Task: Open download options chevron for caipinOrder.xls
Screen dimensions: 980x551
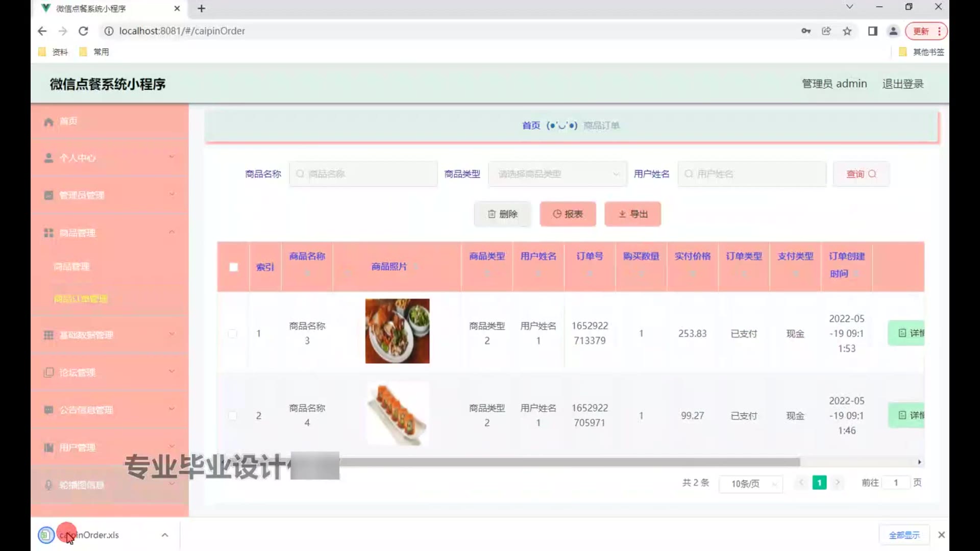Action: coord(165,535)
